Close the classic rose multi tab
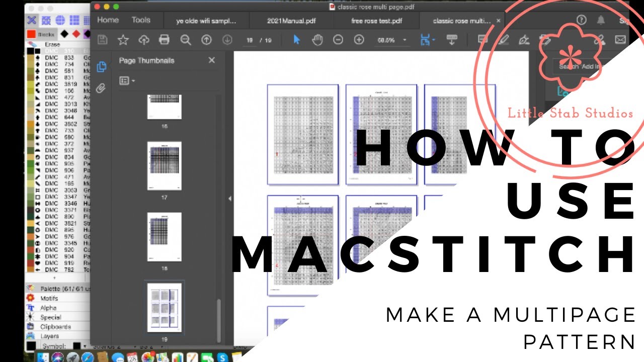 click(x=499, y=21)
